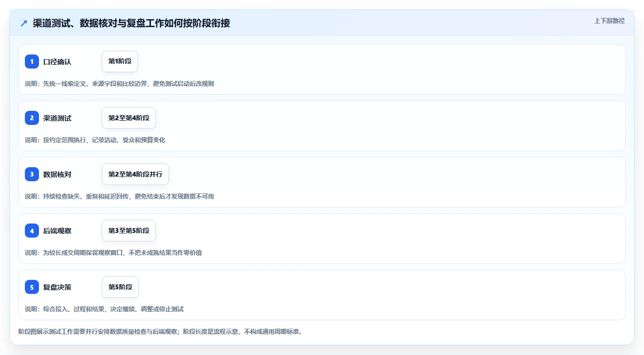Click the description starting 说明：综合投入、过程和结果
This screenshot has height=355, width=644.
pos(104,309)
